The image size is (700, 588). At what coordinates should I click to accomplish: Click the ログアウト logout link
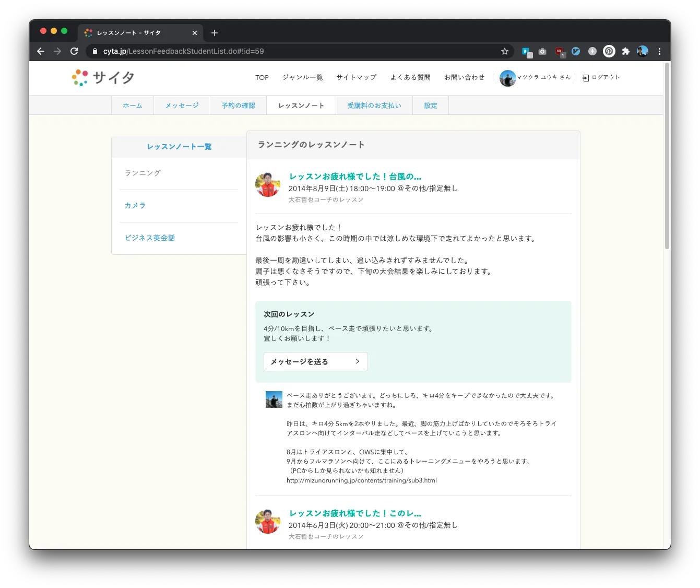(x=601, y=77)
